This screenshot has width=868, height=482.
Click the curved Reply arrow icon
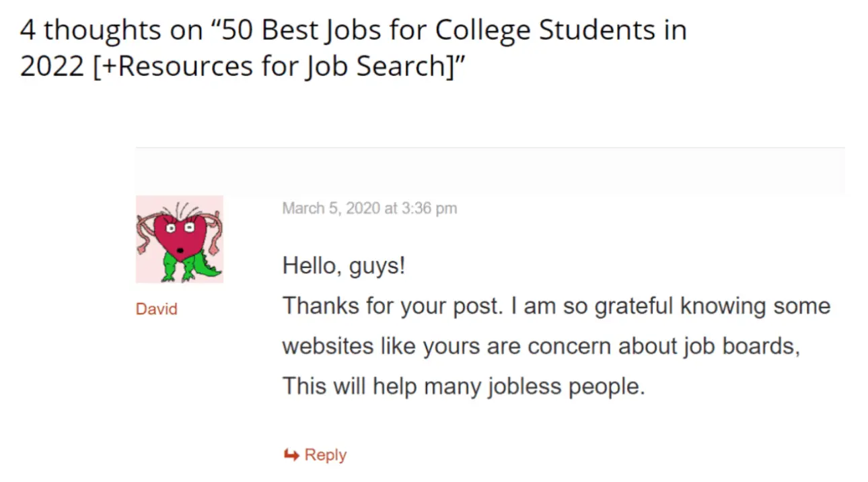(x=291, y=455)
